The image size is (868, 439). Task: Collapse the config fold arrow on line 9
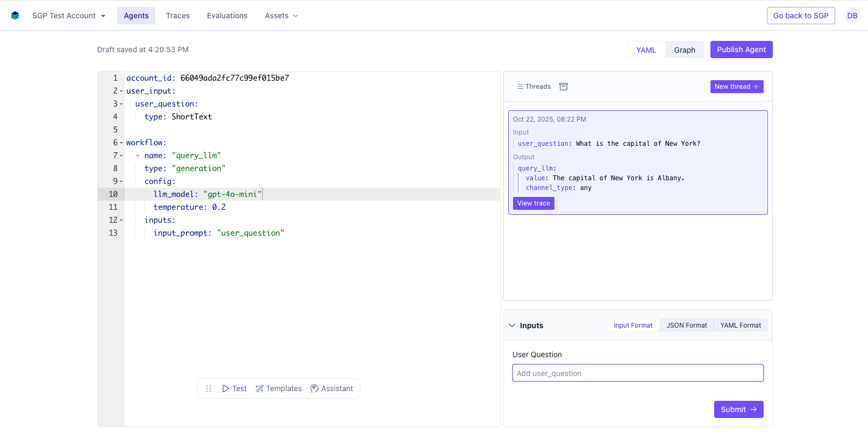pyautogui.click(x=121, y=182)
